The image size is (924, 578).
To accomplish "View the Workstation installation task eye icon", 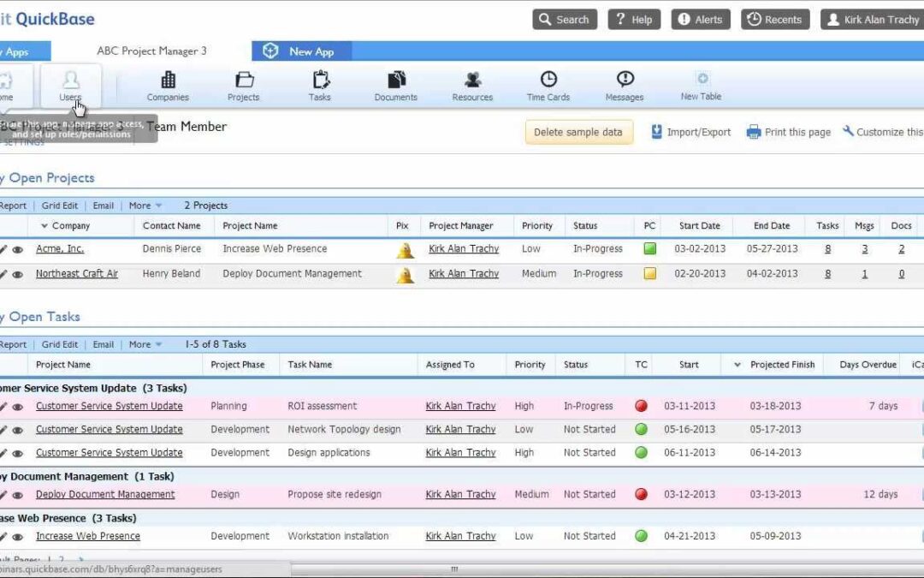I will [x=18, y=537].
